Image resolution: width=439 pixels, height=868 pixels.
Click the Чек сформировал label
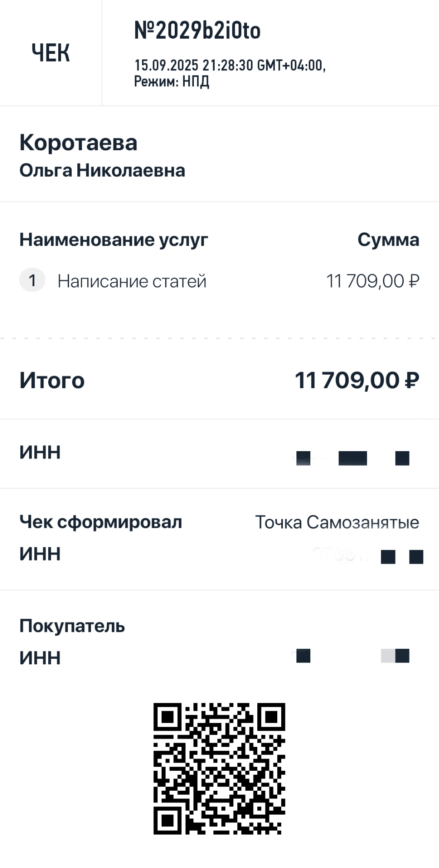click(100, 522)
